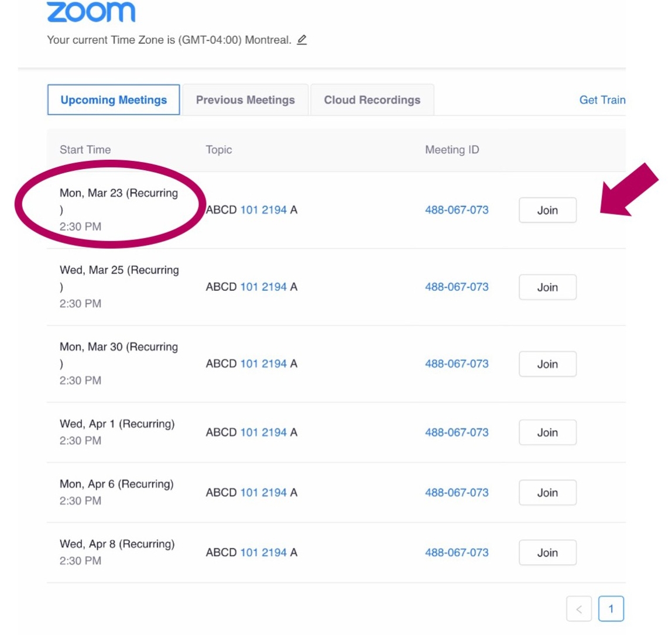Click the edit time zone pencil icon
This screenshot has height=635, width=672.
coord(301,40)
